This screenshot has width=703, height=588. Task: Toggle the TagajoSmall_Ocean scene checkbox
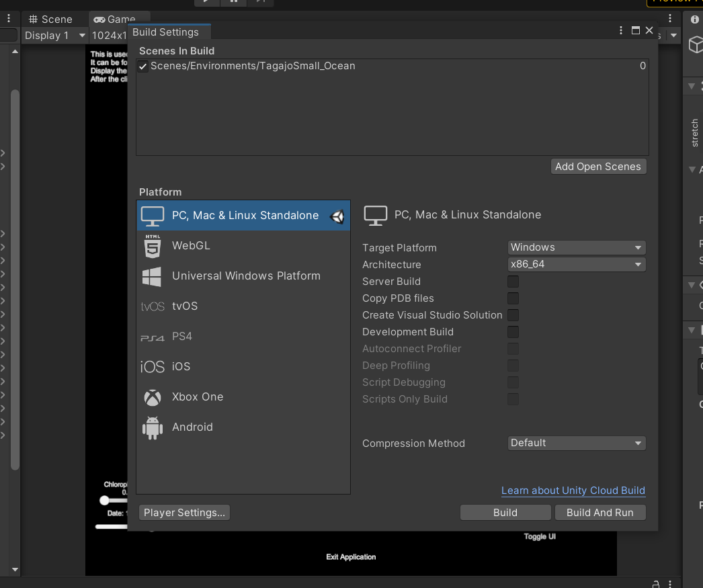[143, 67]
